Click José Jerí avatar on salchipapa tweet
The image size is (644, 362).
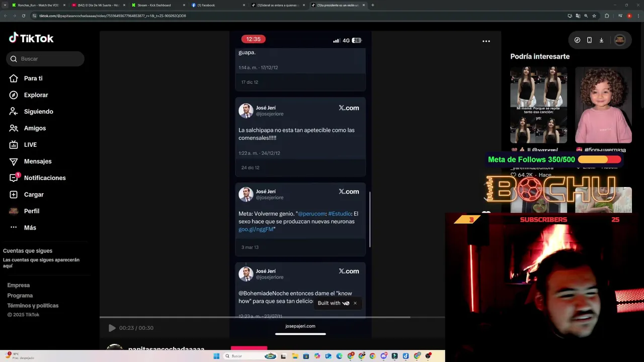pyautogui.click(x=246, y=111)
